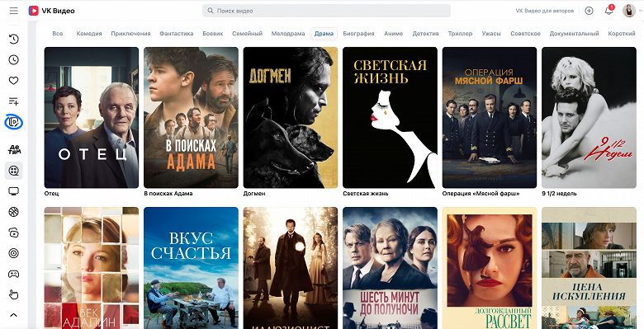The image size is (644, 329).
Task: Open VK Видео для авторов link
Action: point(545,11)
